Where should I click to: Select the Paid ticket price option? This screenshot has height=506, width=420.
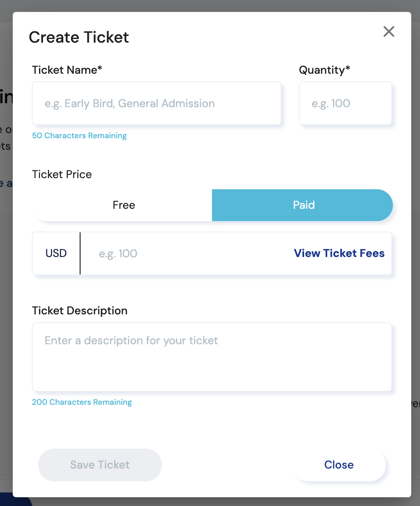click(303, 205)
